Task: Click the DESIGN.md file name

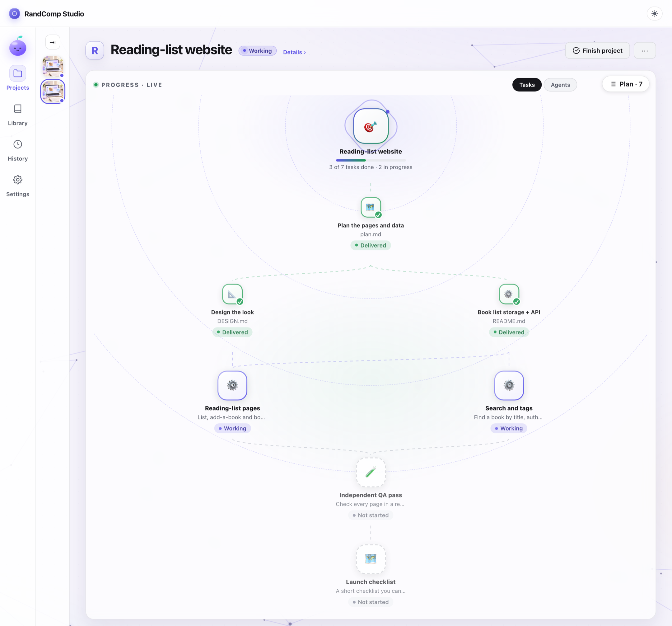Action: point(232,321)
